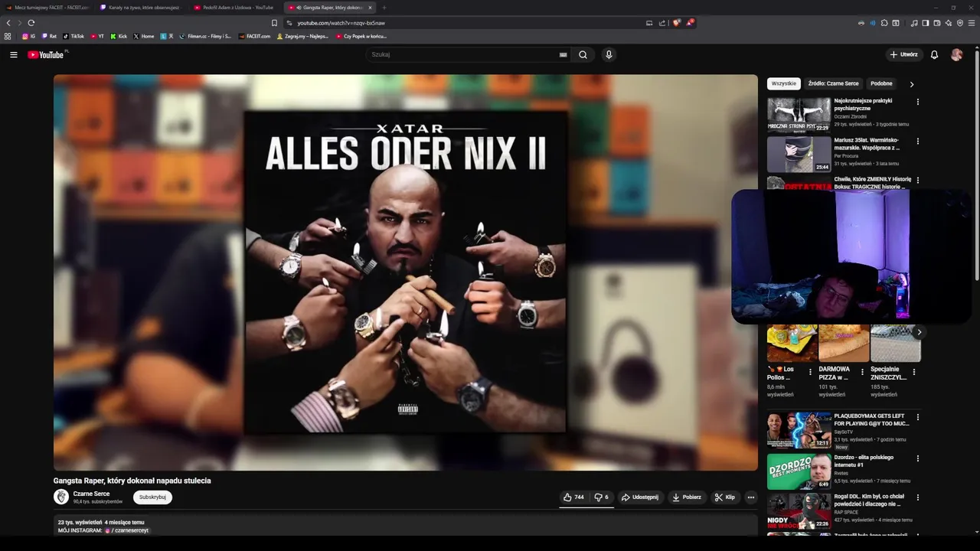Switch to Pedofil Adam z Uzdowa tab

pyautogui.click(x=236, y=8)
